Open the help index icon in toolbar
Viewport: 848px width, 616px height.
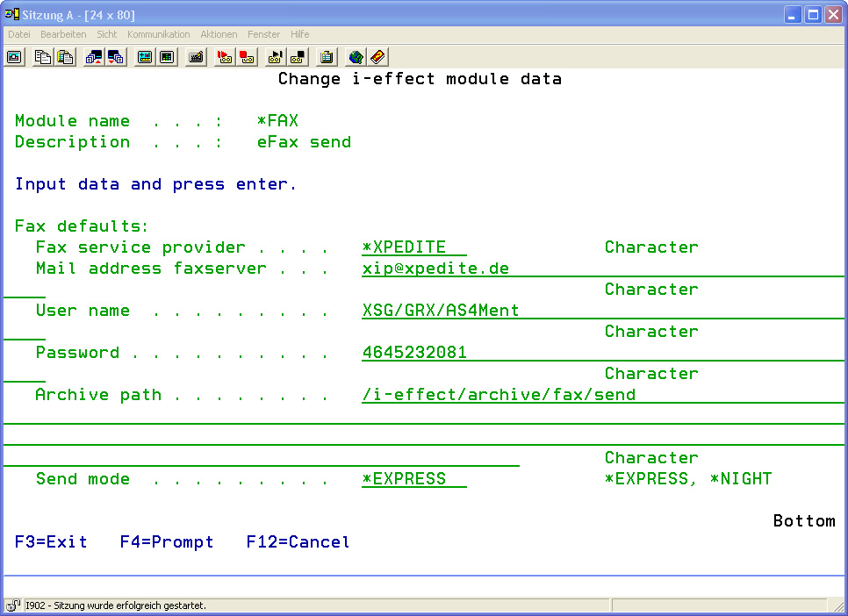tap(377, 57)
